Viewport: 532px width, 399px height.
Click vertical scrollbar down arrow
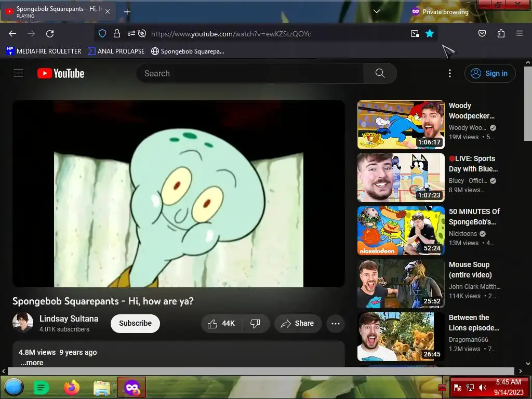coord(528,364)
